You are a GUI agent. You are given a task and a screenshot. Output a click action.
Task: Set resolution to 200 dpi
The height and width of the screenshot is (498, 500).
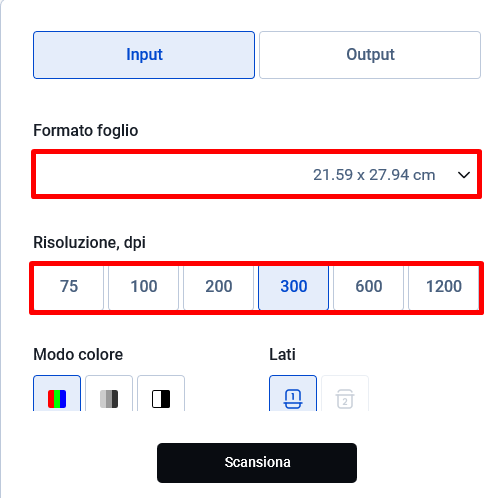[219, 286]
